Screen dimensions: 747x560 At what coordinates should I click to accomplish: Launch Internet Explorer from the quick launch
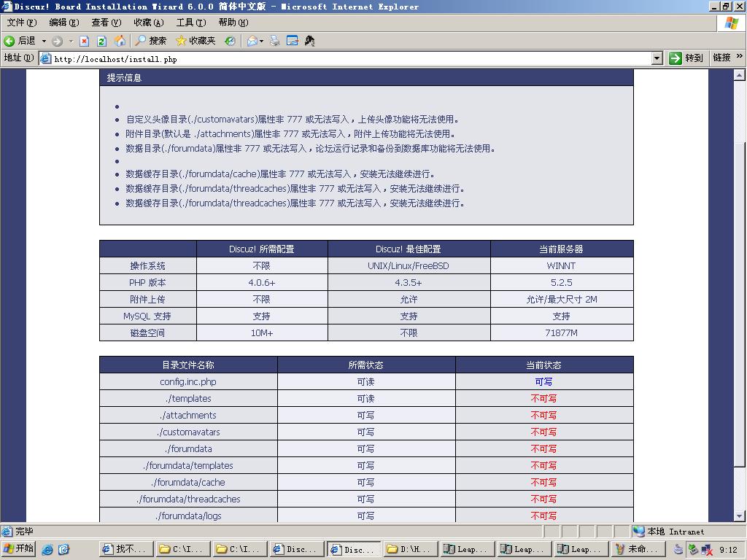tap(47, 550)
